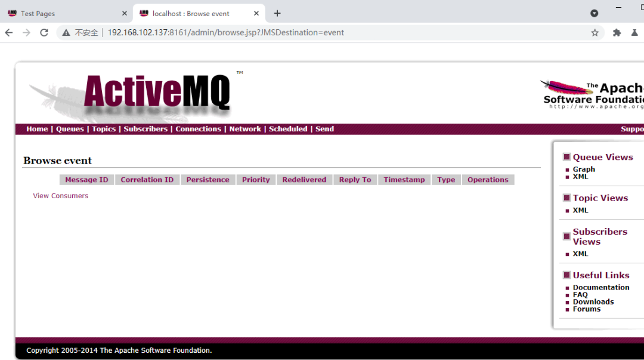Sort by Persistence column header
Image resolution: width=644 pixels, height=360 pixels.
click(x=208, y=180)
